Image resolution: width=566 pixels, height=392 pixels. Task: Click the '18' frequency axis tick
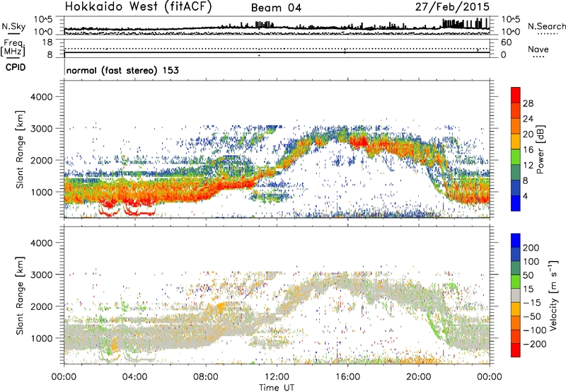[x=47, y=42]
